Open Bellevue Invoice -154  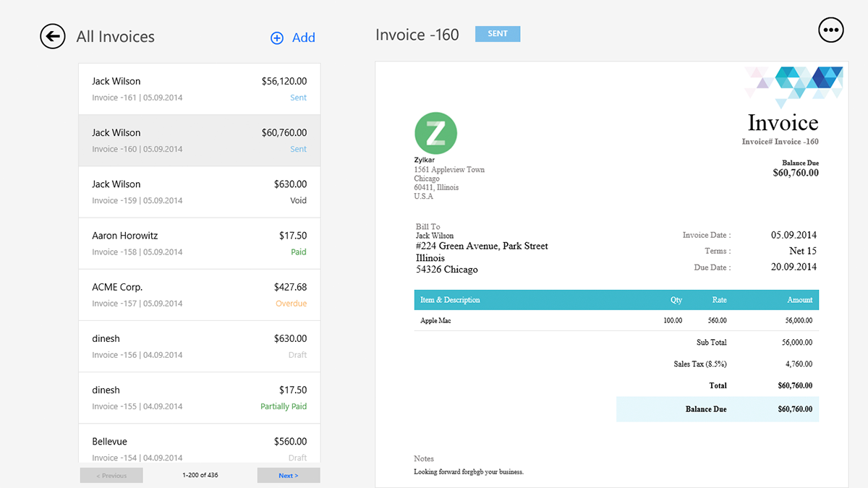(x=199, y=448)
